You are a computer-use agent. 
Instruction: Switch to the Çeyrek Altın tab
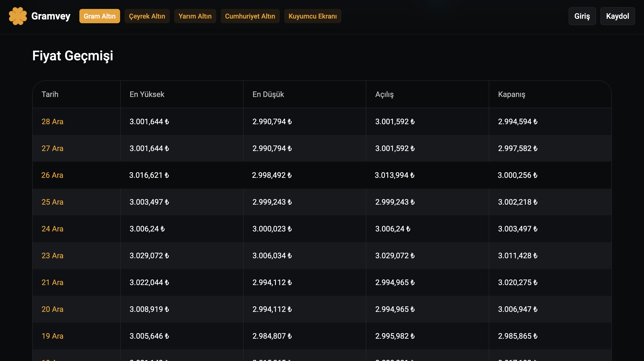pos(147,16)
